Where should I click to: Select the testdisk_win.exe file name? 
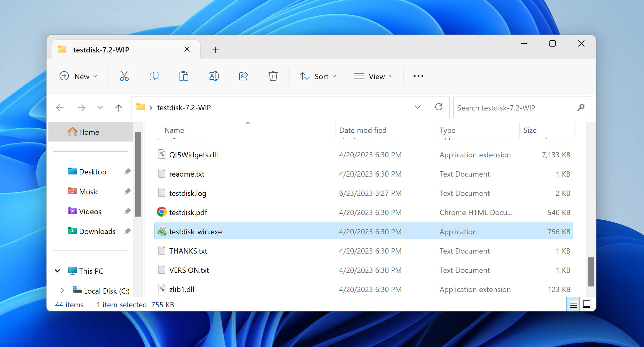point(196,232)
